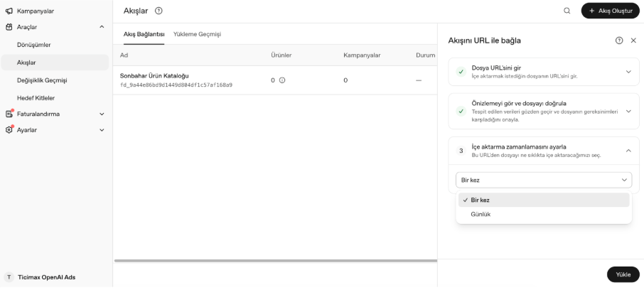Click info icon beside Ürünler count
The height and width of the screenshot is (290, 644).
point(282,80)
